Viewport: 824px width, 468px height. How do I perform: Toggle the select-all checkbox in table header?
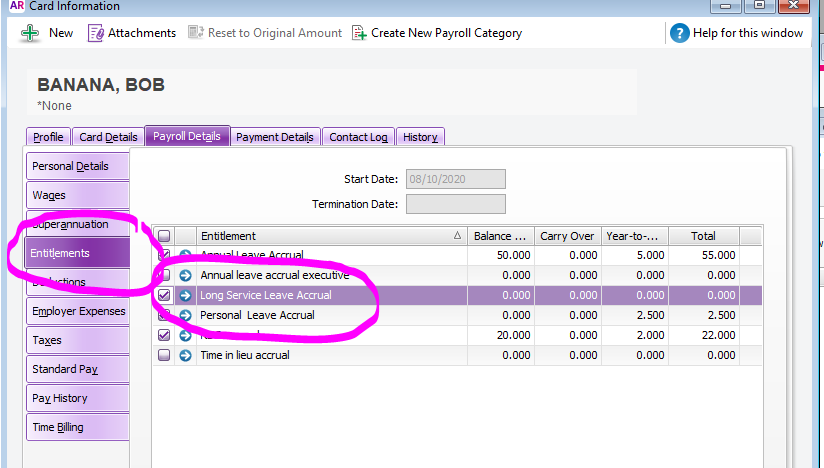coord(164,236)
